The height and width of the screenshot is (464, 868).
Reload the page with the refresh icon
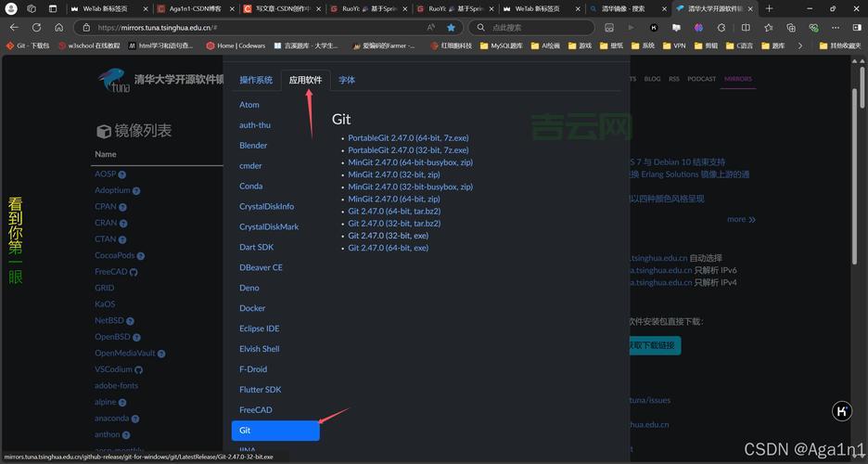coord(37,28)
